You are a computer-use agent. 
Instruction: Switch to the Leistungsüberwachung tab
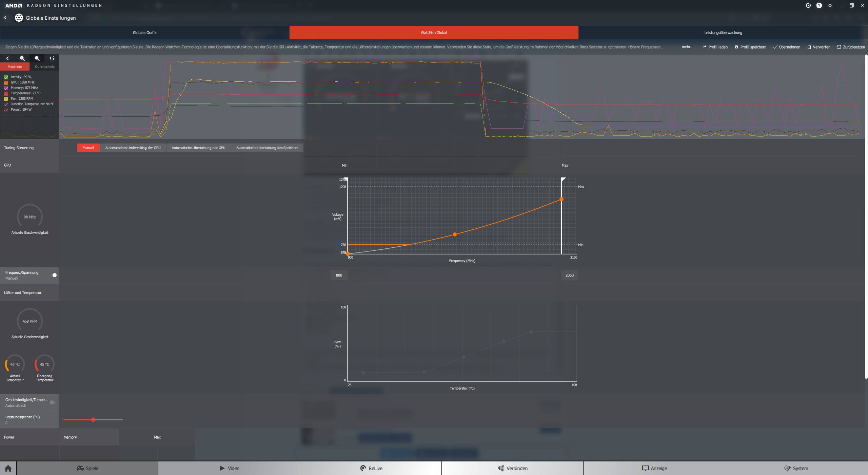tap(723, 33)
